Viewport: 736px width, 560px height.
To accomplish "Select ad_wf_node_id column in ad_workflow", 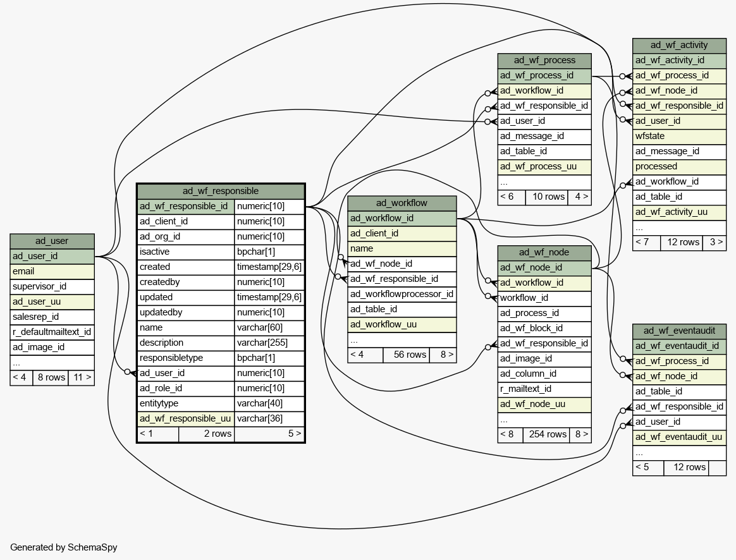I will point(402,264).
